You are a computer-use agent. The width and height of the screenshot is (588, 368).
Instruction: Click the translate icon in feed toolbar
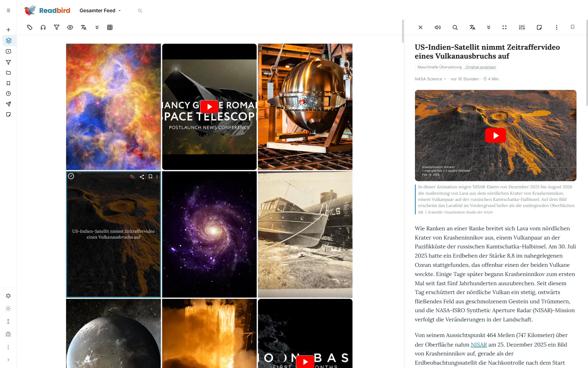point(84,27)
